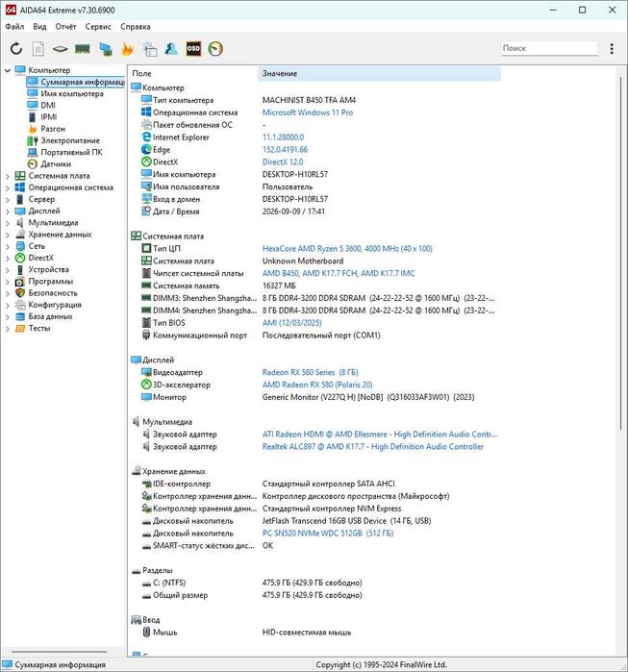Collapse the Компьютер tree node
Image resolution: width=628 pixels, height=672 pixels.
(8, 70)
